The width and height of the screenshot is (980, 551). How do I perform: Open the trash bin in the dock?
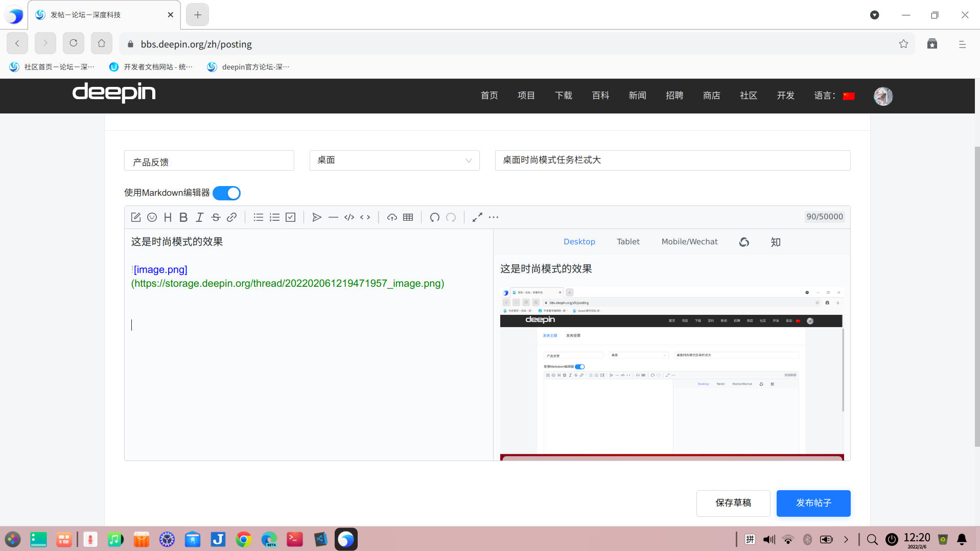click(x=943, y=539)
